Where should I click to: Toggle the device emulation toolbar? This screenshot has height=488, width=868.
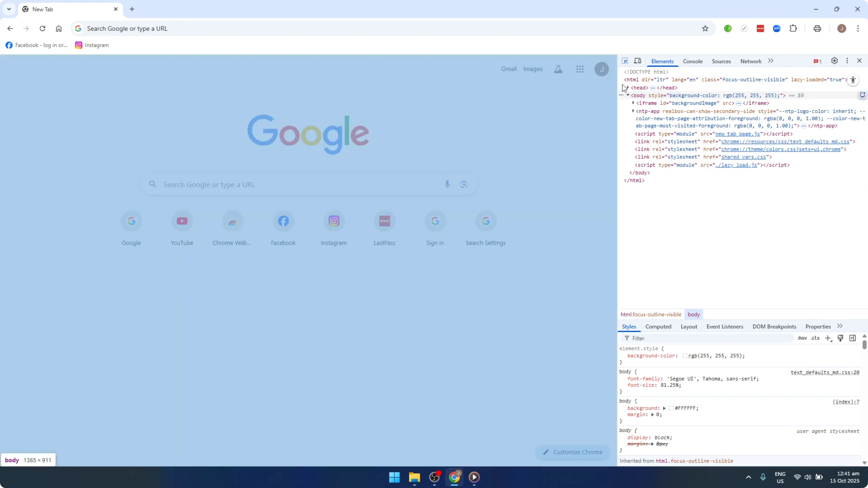coord(638,61)
